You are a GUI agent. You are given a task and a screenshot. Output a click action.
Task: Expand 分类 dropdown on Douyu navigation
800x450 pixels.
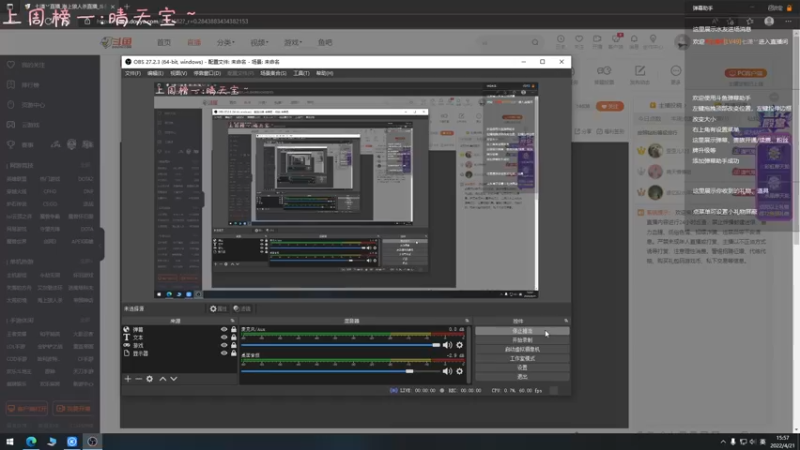coord(226,42)
